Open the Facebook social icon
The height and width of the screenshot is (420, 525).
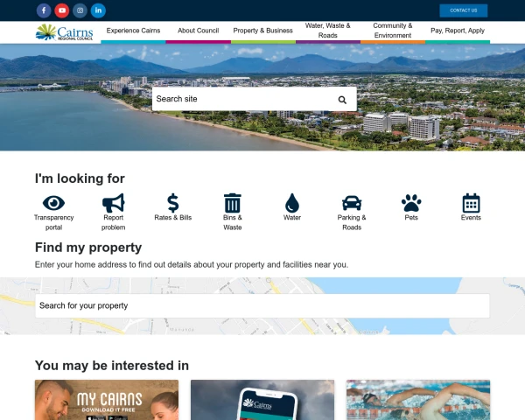pyautogui.click(x=44, y=10)
